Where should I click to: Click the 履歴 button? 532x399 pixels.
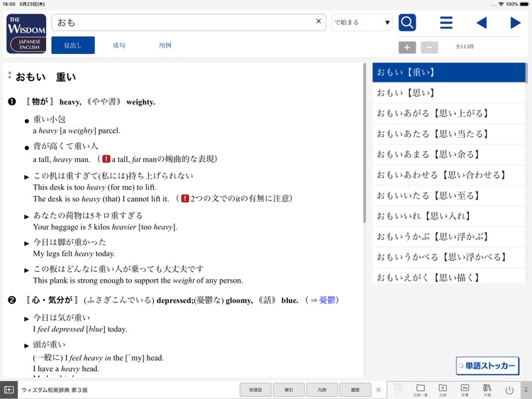(x=355, y=390)
